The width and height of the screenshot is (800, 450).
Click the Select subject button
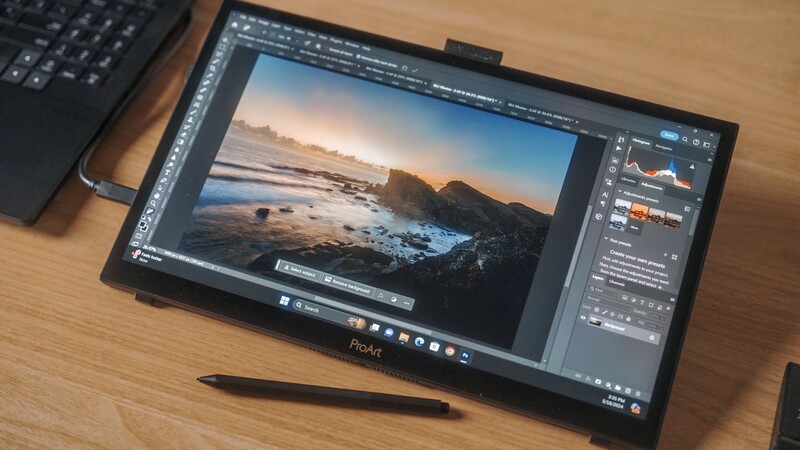coord(300,271)
